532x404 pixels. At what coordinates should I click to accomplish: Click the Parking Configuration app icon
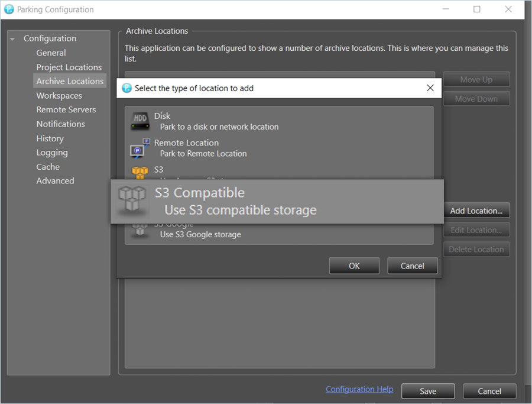coord(9,9)
